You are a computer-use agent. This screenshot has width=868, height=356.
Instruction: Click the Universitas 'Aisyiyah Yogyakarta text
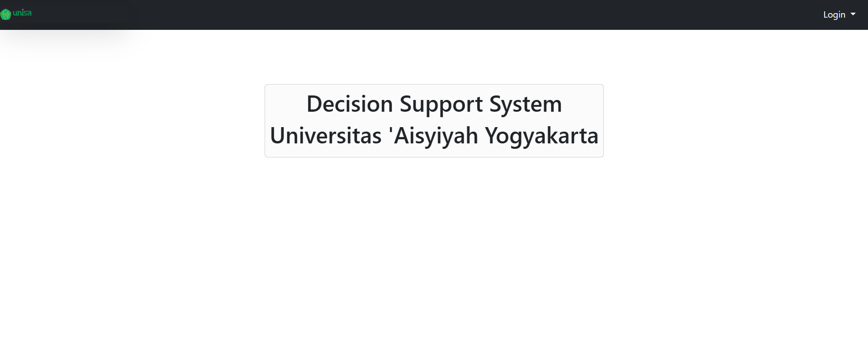coord(433,135)
